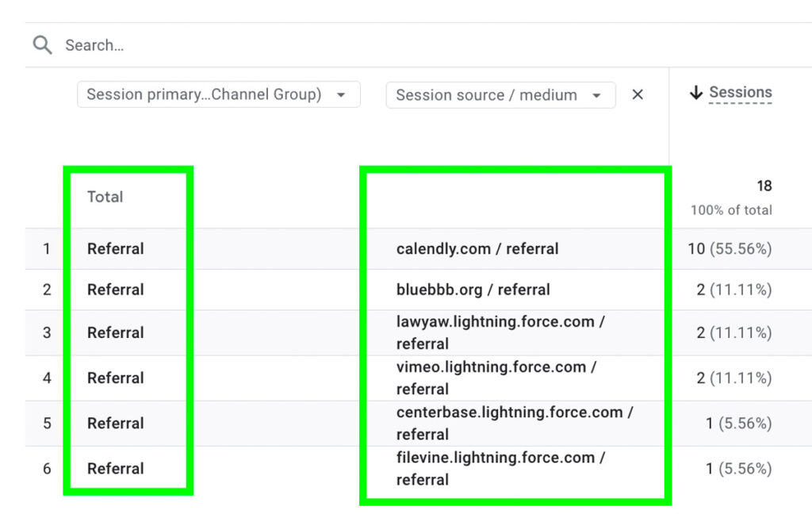812x514 pixels.
Task: Select Referral in the calendly.com row
Action: 116,249
